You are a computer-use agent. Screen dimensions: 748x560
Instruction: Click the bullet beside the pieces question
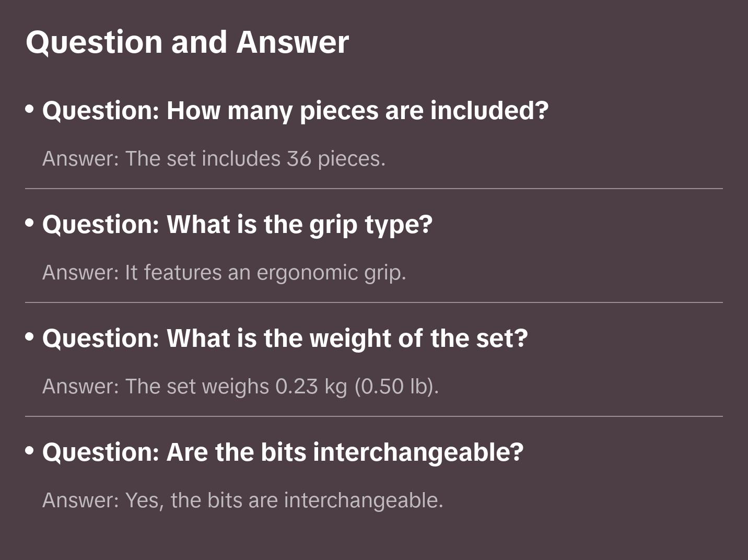coord(30,109)
